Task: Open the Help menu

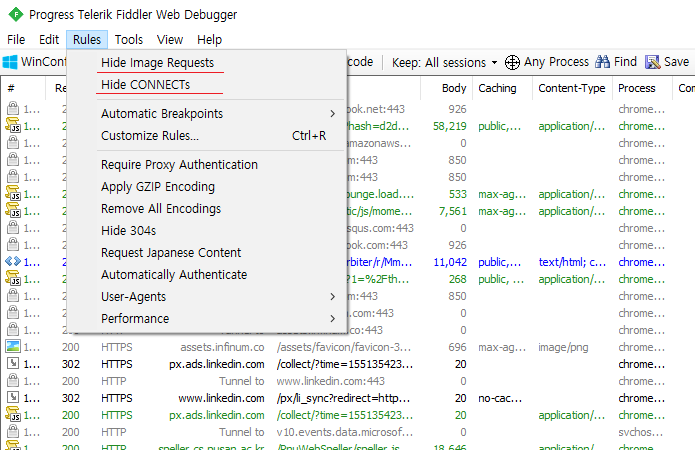Action: coord(209,39)
